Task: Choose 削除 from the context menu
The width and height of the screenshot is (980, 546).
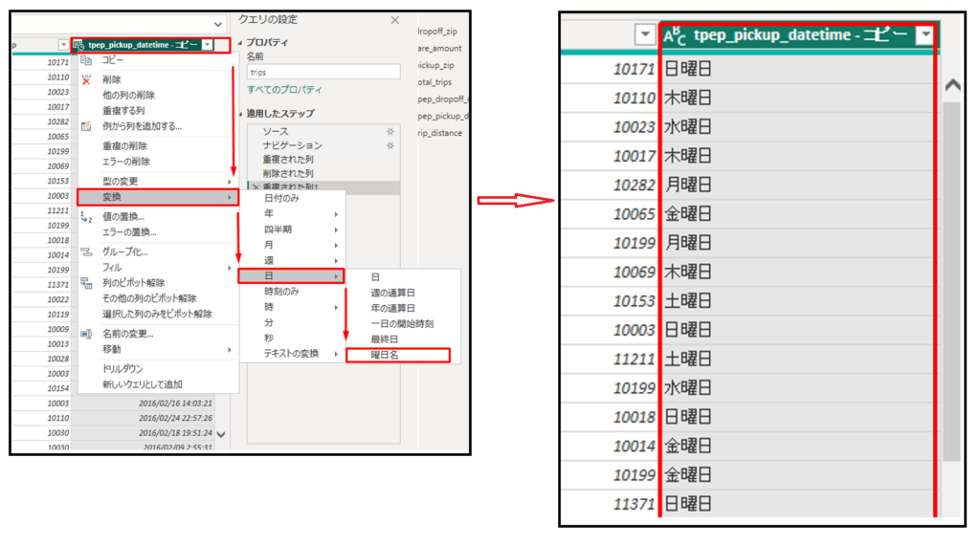Action: (x=112, y=80)
